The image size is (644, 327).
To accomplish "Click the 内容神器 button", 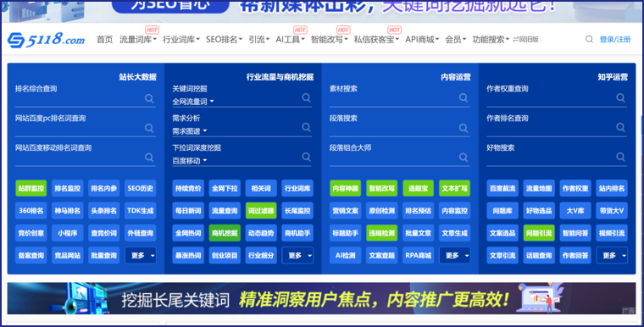I will 346,188.
